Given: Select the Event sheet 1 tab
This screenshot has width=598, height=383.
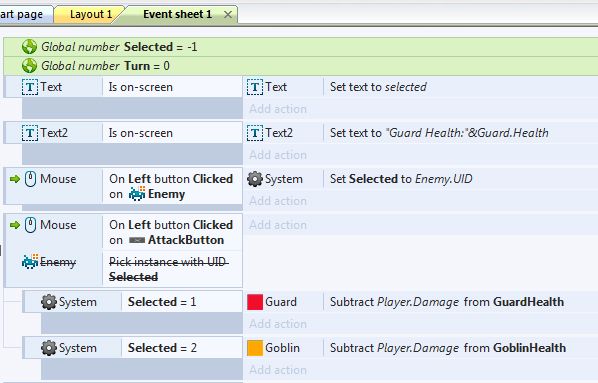Looking at the screenshot, I should [x=177, y=14].
